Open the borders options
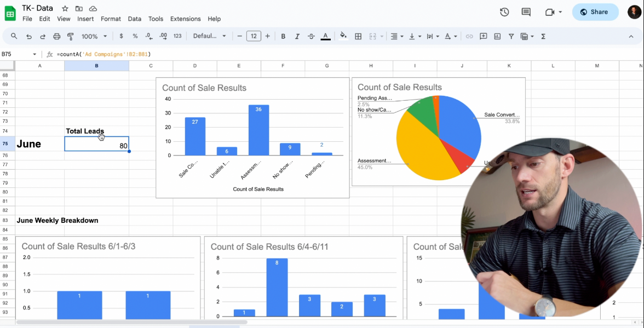 tap(358, 36)
